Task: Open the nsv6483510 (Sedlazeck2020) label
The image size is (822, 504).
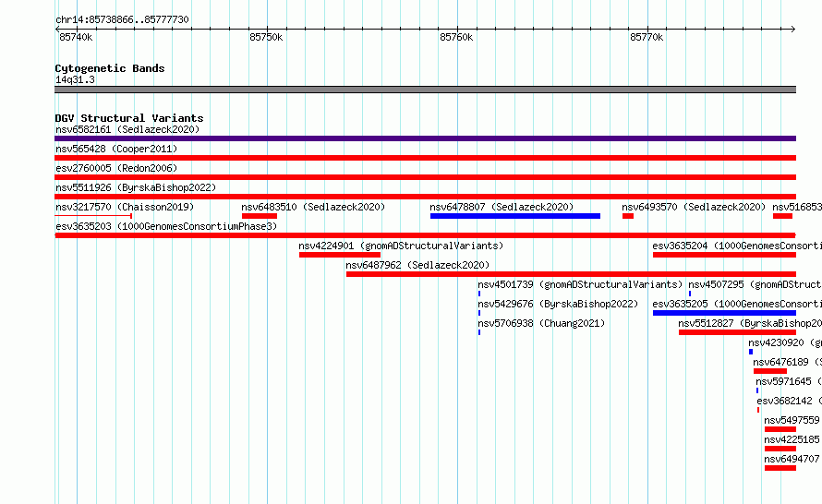Action: click(x=313, y=207)
